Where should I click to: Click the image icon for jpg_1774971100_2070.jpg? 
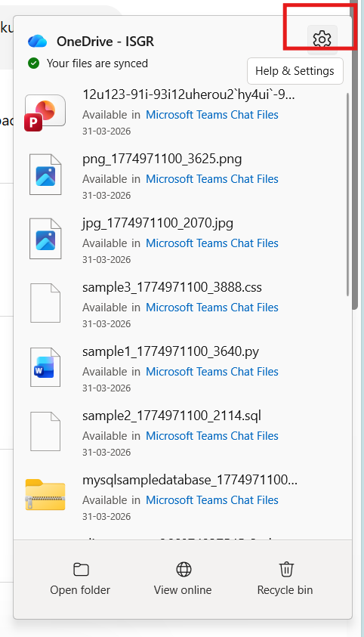[45, 239]
